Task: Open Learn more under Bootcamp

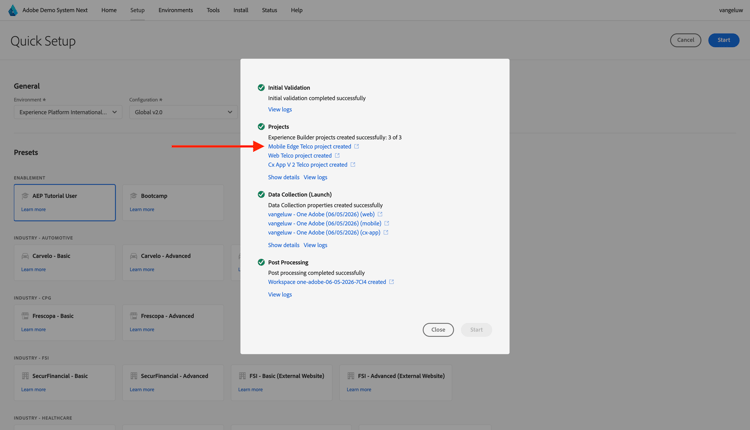Action: 142,209
